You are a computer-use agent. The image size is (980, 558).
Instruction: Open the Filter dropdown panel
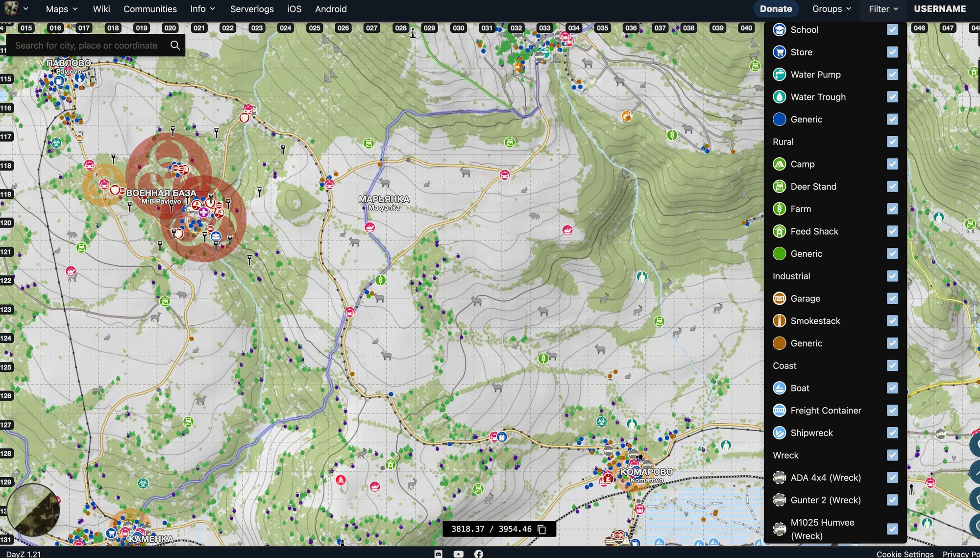pyautogui.click(x=882, y=9)
